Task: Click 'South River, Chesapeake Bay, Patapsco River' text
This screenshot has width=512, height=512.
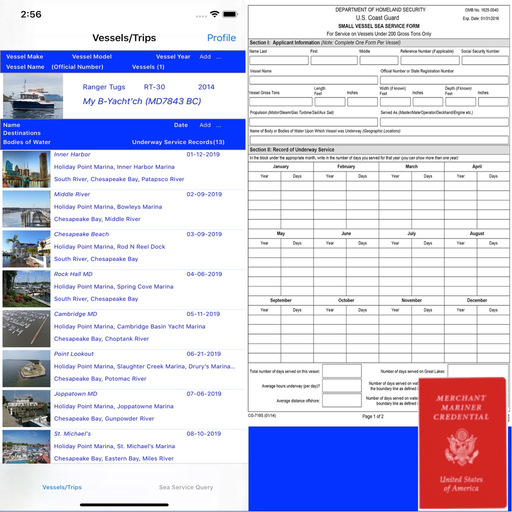Action: point(119,179)
